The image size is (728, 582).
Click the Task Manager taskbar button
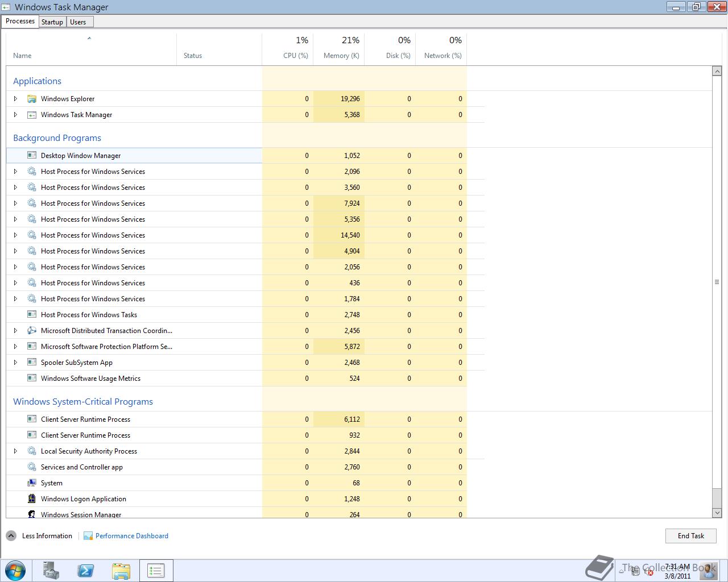pyautogui.click(x=156, y=571)
